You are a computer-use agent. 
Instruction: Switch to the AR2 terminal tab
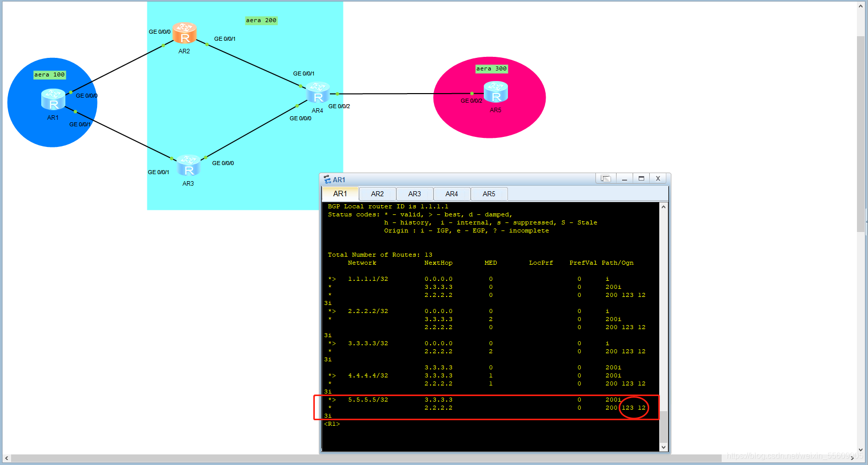(377, 194)
